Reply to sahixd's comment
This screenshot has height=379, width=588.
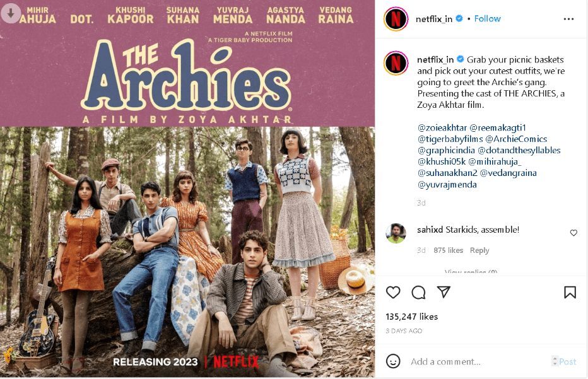[479, 250]
